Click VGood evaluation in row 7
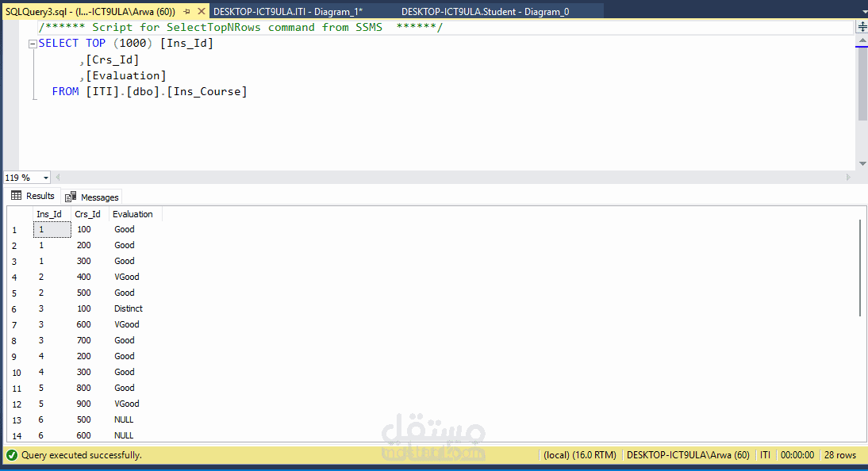The width and height of the screenshot is (868, 471). [x=127, y=324]
